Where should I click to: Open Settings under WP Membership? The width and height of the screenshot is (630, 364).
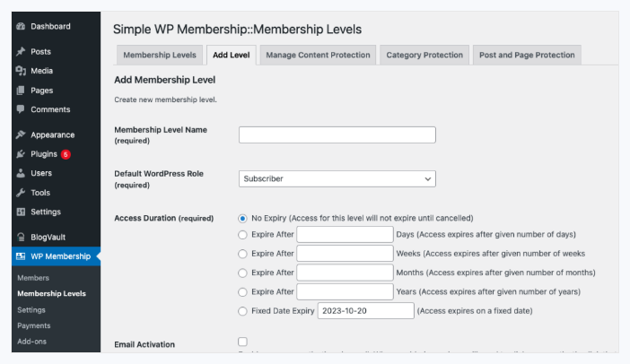[x=31, y=310]
